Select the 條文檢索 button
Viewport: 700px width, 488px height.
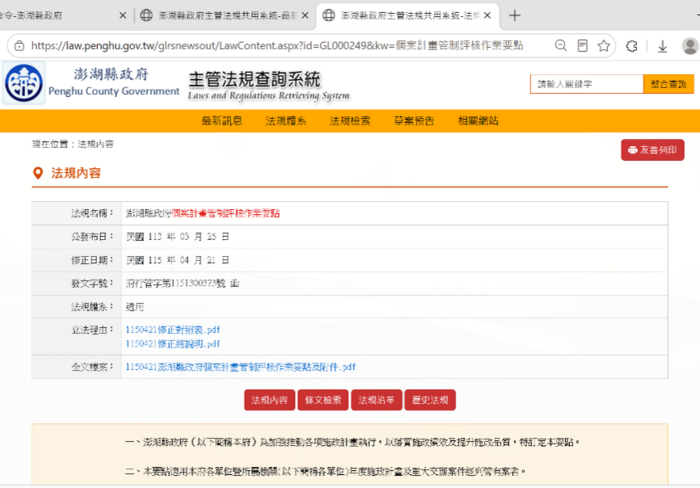point(323,400)
